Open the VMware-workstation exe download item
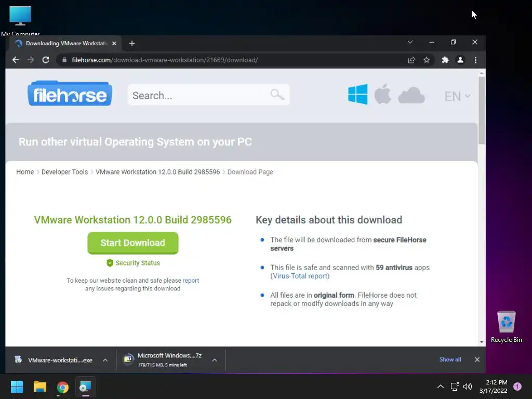Screen dimensions: 532x399 tap(55, 360)
